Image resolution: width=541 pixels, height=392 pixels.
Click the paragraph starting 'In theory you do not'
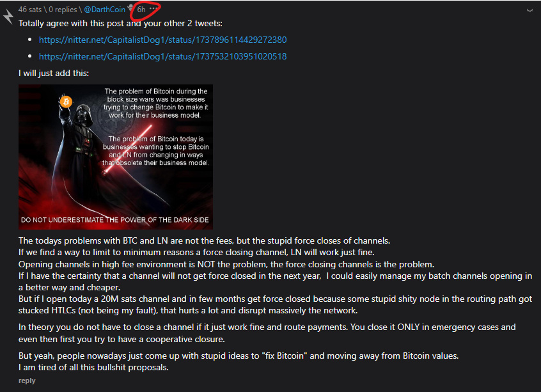click(267, 333)
